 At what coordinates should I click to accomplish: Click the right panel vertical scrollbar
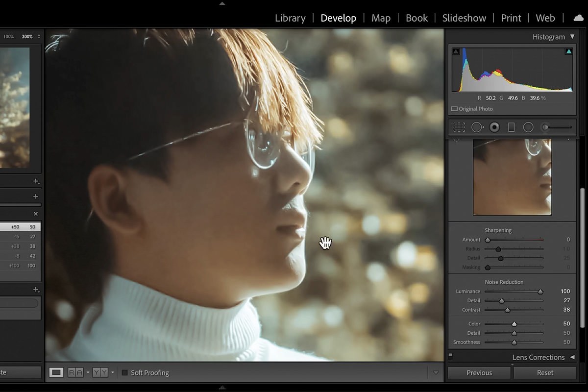pos(583,258)
